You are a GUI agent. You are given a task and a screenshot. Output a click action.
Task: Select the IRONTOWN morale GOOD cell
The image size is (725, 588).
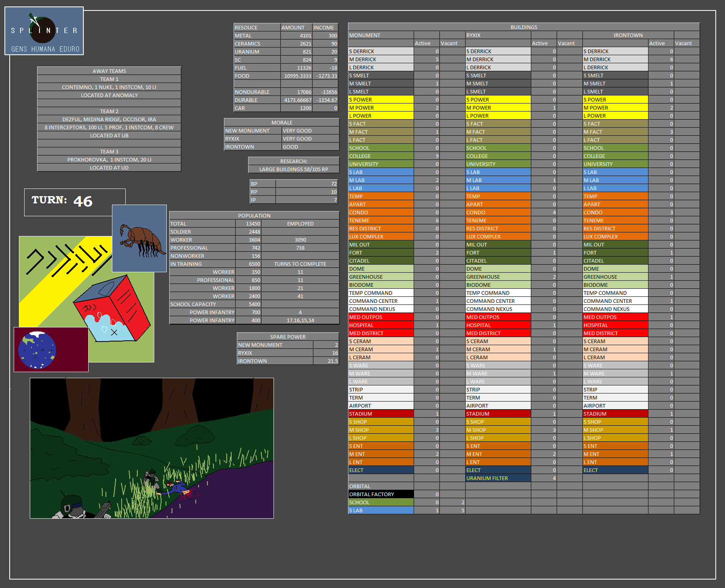310,147
